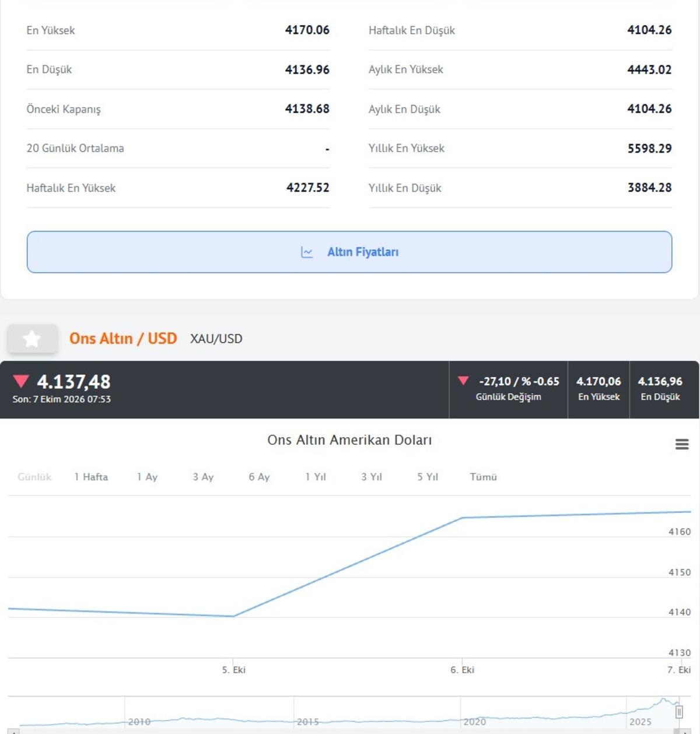Image resolution: width=700 pixels, height=734 pixels.
Task: Click the XAU/USD symbol text
Action: (216, 339)
